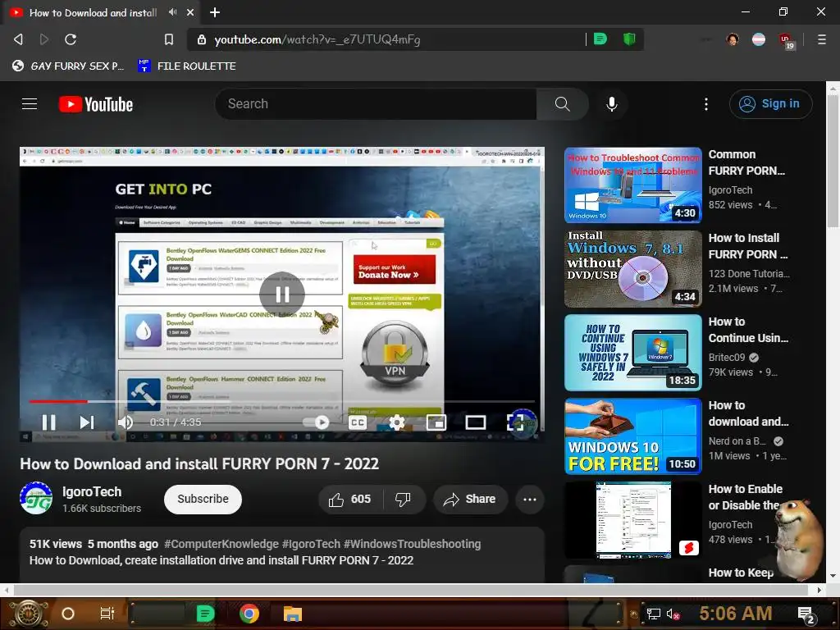Screen dimensions: 840x630
Task: Open browser main menu
Action: click(821, 39)
